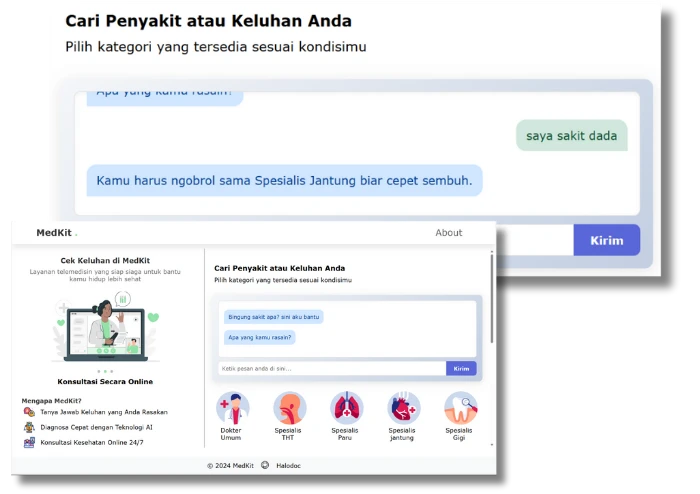The height and width of the screenshot is (494, 700).
Task: Click the Tanya Jawab Keluhan icon
Action: point(29,412)
